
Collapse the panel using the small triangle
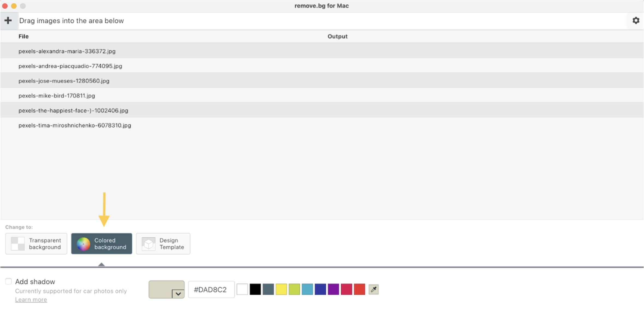point(102,264)
